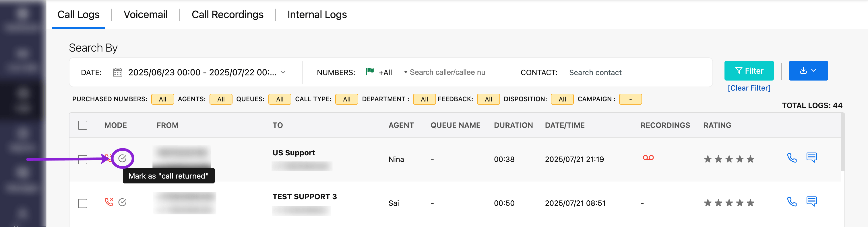The image size is (868, 227).
Task: Mark the Nina call as call returned
Action: [x=122, y=158]
